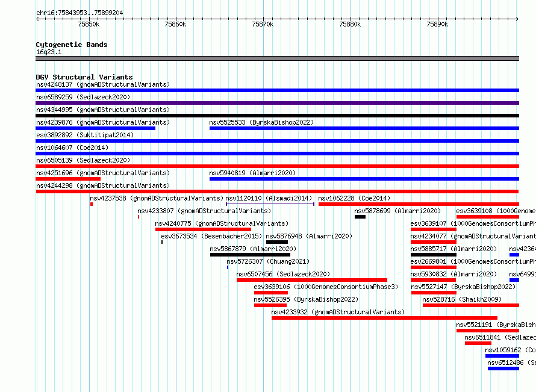Click chr16:75843953..75899204 coordinates text
536x392 pixels.
click(x=79, y=13)
